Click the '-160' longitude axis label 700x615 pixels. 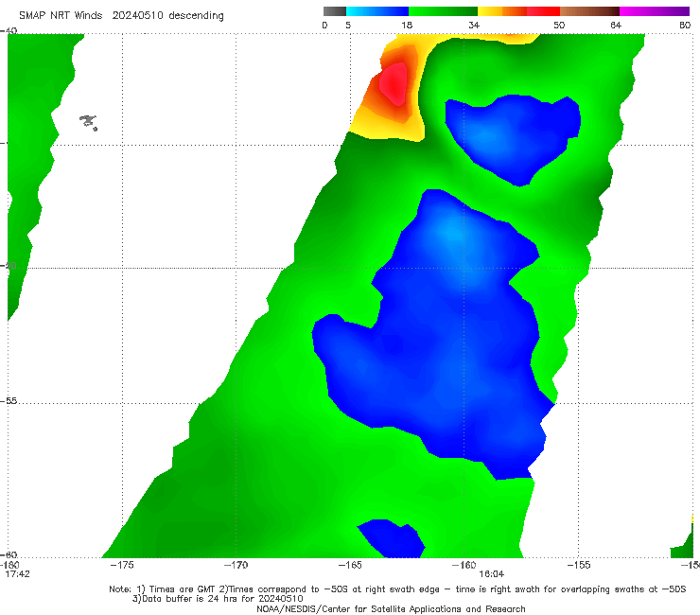tap(464, 565)
